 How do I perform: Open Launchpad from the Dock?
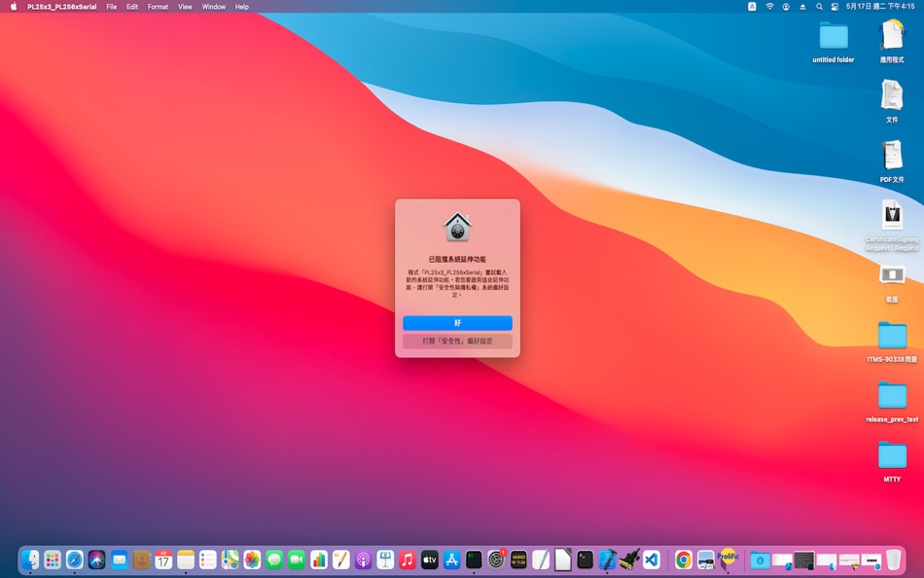(53, 560)
